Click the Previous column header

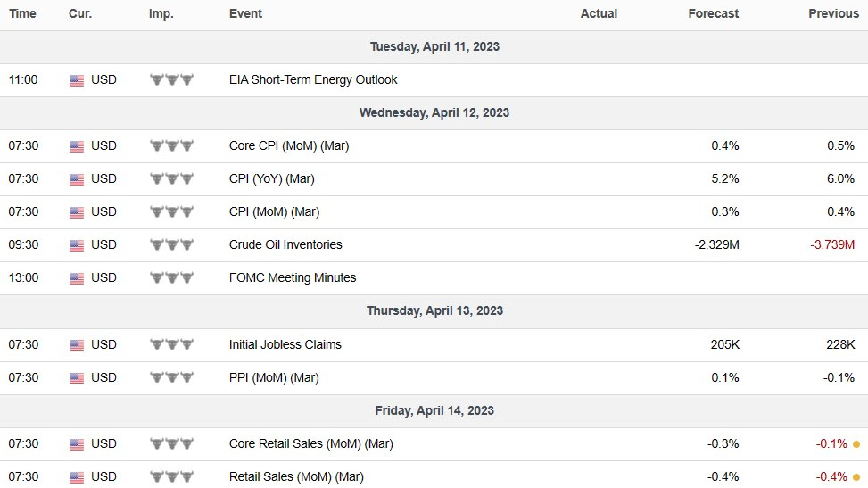tap(833, 14)
